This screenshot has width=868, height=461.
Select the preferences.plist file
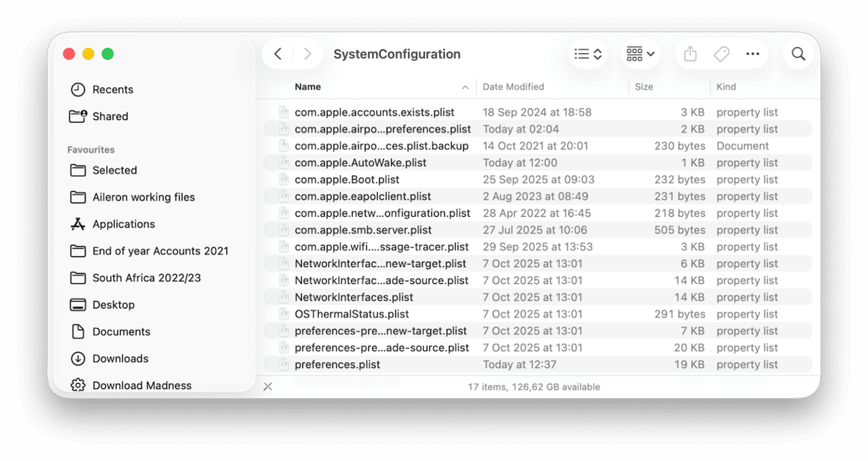337,365
